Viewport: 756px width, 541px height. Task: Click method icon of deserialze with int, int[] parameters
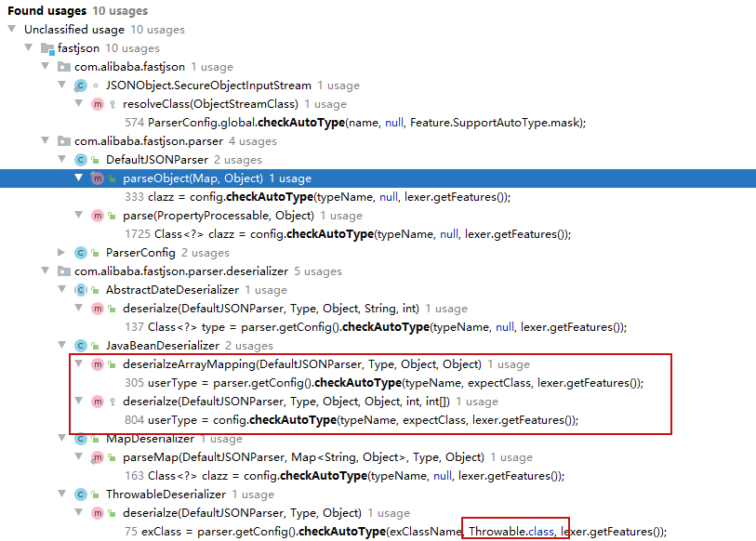pyautogui.click(x=98, y=402)
